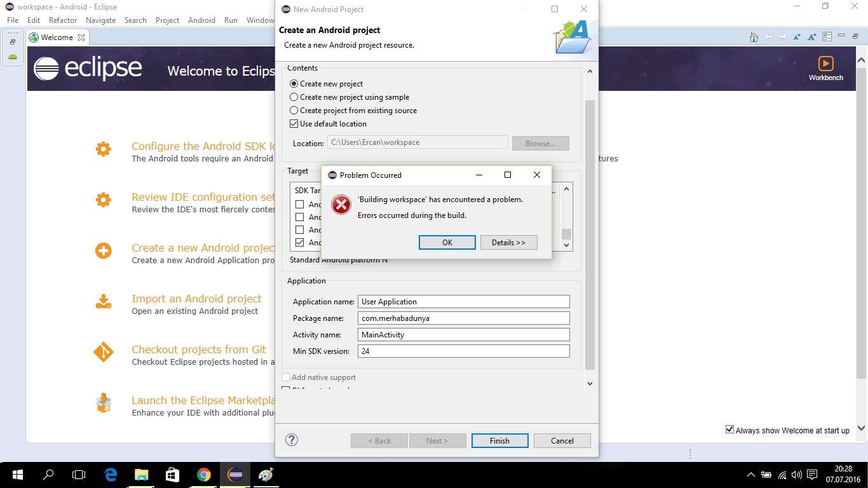
Task: Toggle the Use default location checkbox
Action: [294, 124]
